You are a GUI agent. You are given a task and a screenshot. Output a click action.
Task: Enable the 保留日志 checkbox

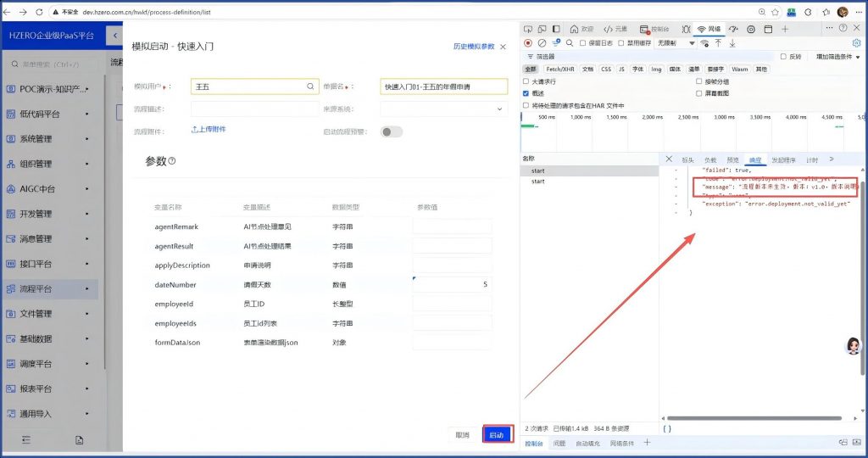(x=583, y=43)
